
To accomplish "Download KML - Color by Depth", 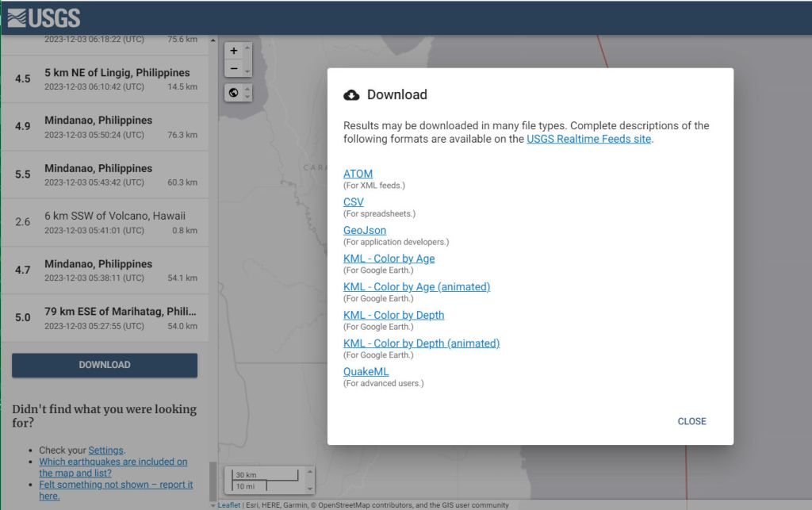I will coord(393,315).
